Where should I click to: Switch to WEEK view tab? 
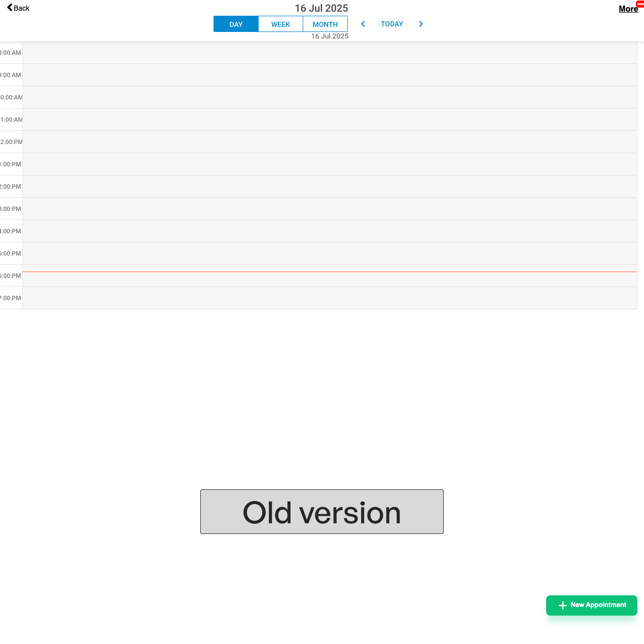click(280, 24)
